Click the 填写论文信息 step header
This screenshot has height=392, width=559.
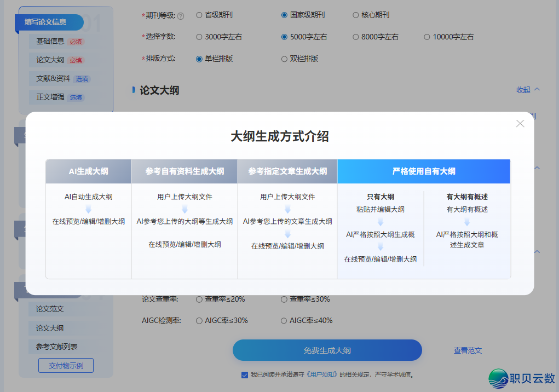click(49, 22)
